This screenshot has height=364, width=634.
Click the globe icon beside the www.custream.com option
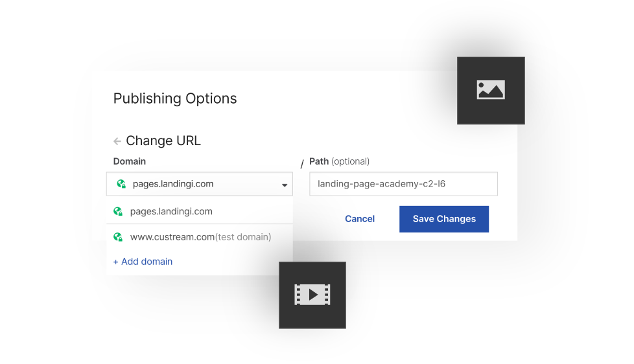click(118, 237)
